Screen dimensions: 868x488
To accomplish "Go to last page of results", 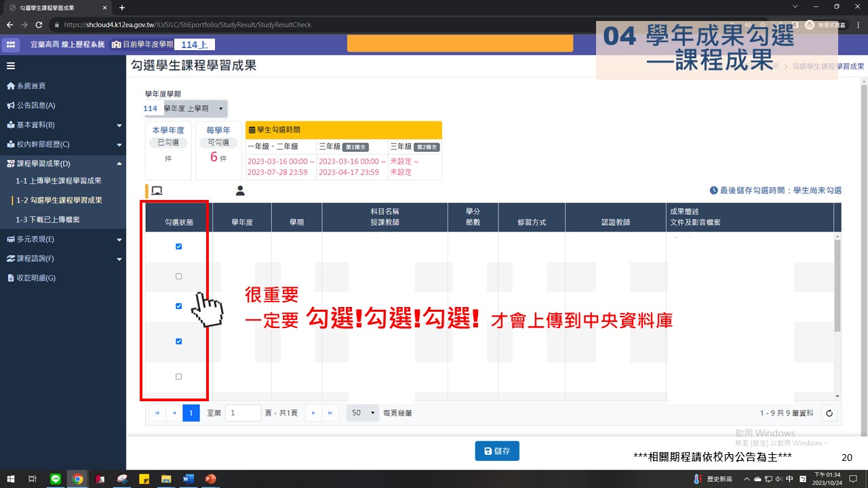I will (x=330, y=413).
